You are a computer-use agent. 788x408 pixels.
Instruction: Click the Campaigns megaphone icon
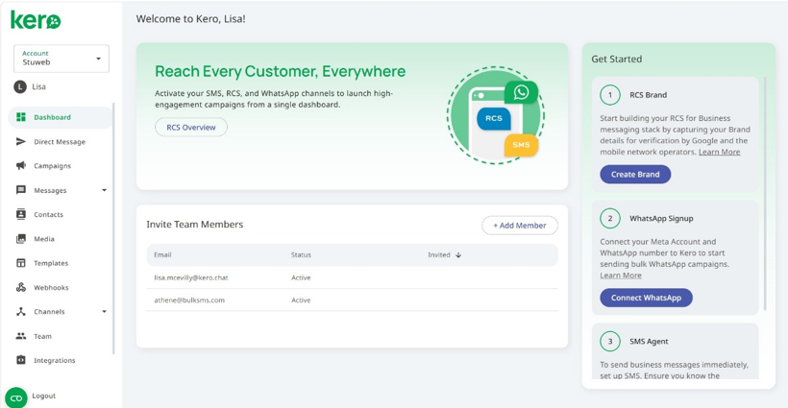click(x=21, y=166)
